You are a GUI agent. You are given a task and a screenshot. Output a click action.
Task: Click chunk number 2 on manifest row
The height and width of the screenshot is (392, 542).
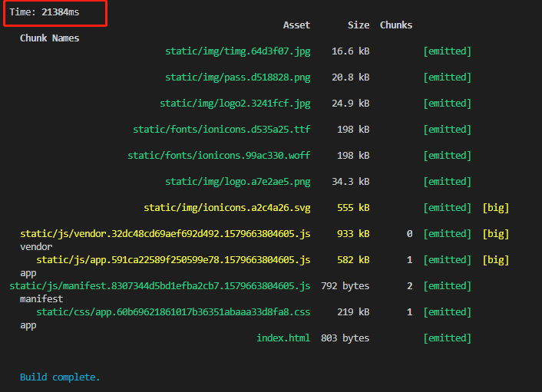pyautogui.click(x=410, y=286)
